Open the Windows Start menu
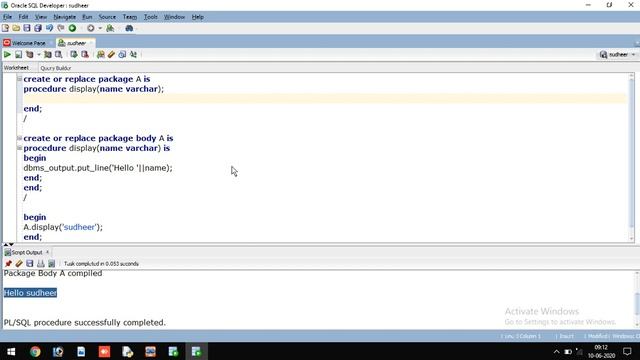Image resolution: width=640 pixels, height=360 pixels. coord(11,351)
